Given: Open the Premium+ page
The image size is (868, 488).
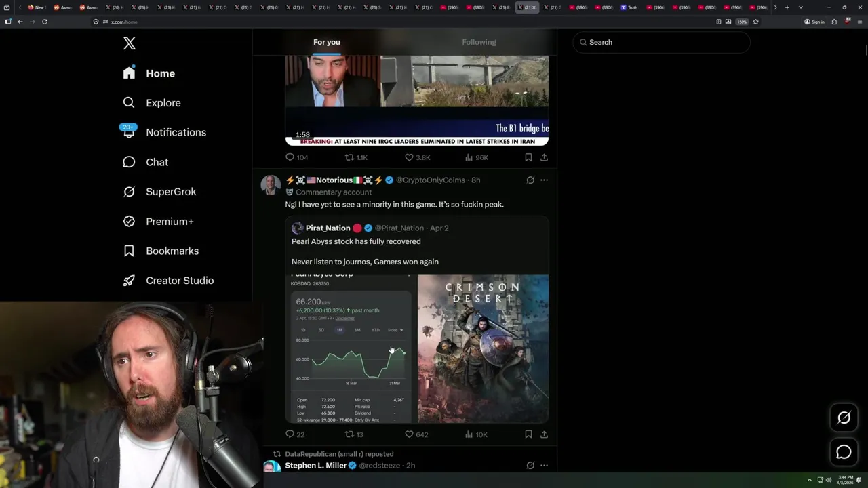Looking at the screenshot, I should [x=158, y=222].
